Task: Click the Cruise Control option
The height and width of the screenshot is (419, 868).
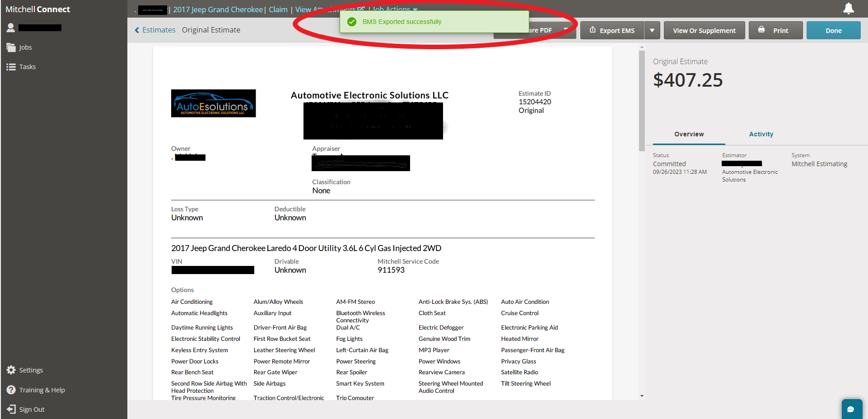Action: point(519,313)
